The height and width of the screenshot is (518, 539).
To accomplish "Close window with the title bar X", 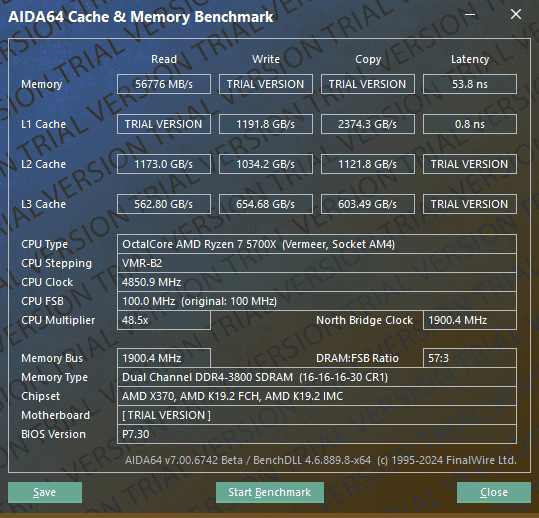I will pyautogui.click(x=516, y=14).
